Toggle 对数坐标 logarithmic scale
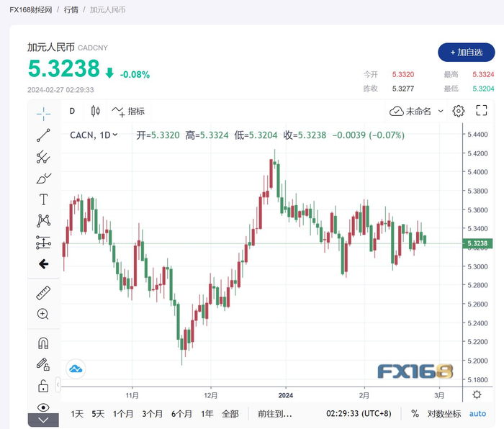Image resolution: width=504 pixels, height=429 pixels. coord(444,414)
